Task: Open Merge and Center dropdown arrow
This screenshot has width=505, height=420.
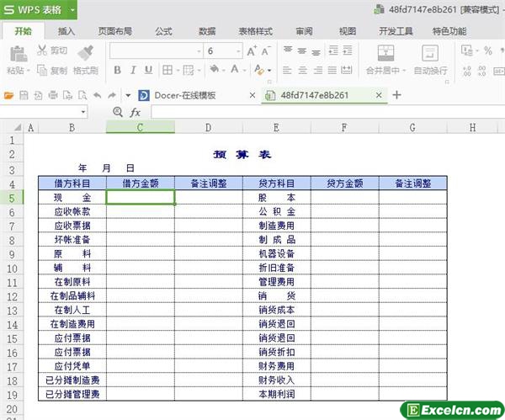Action: (404, 71)
